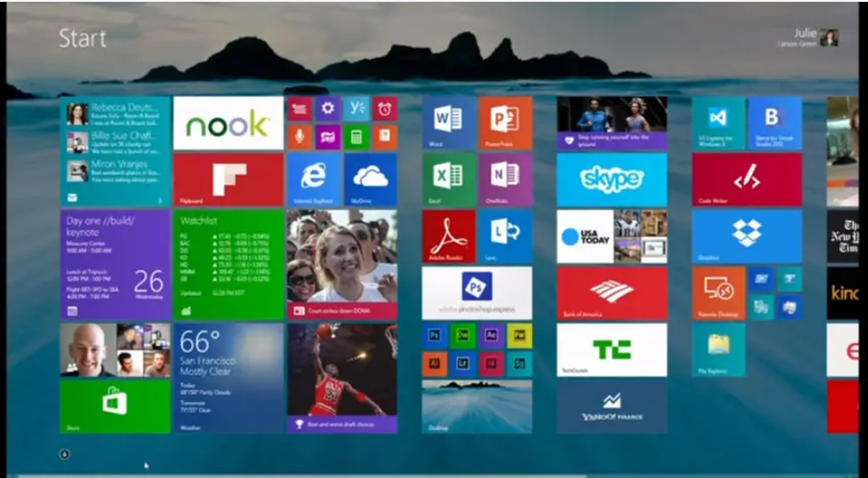Open Rebecca Deutsch's mail message
This screenshot has width=868, height=478.
point(115,114)
